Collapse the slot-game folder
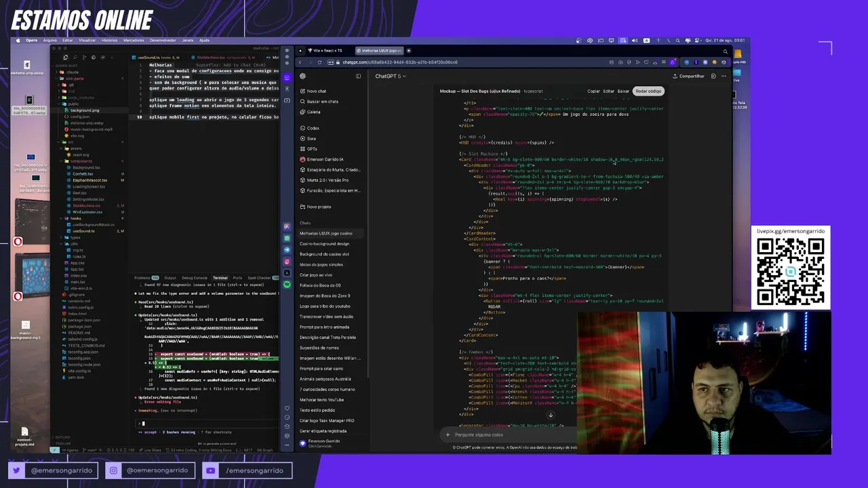 coord(56,79)
